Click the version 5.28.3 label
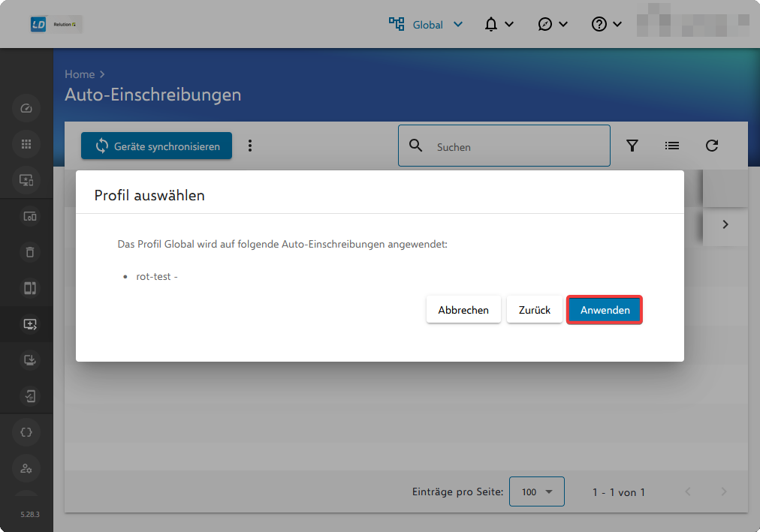760x532 pixels. pos(30,514)
